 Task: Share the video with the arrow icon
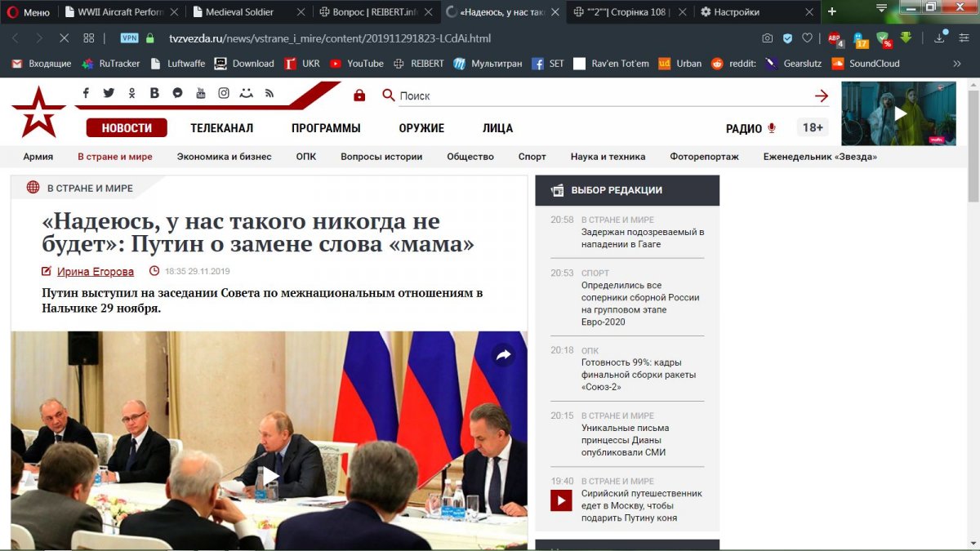coord(503,354)
